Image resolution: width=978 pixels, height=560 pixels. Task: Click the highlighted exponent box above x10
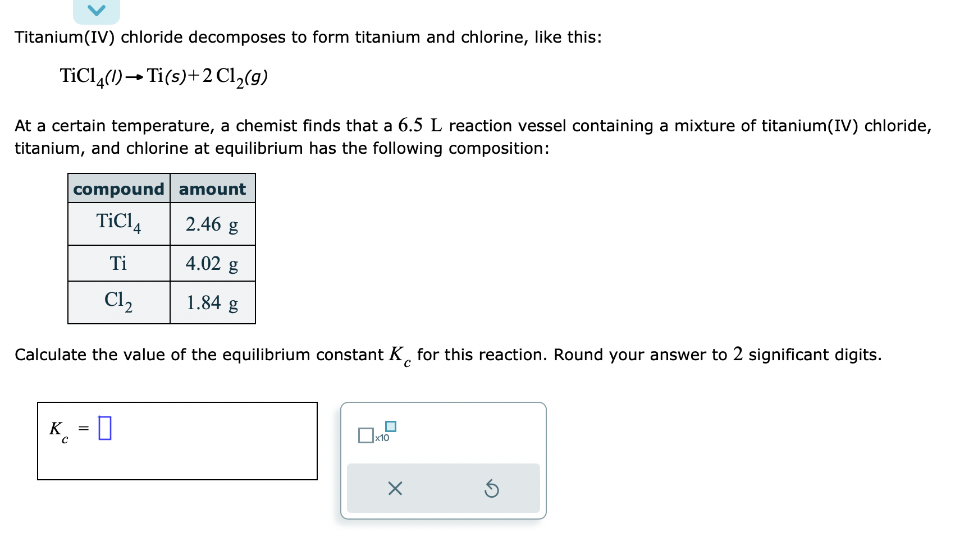coord(391,426)
